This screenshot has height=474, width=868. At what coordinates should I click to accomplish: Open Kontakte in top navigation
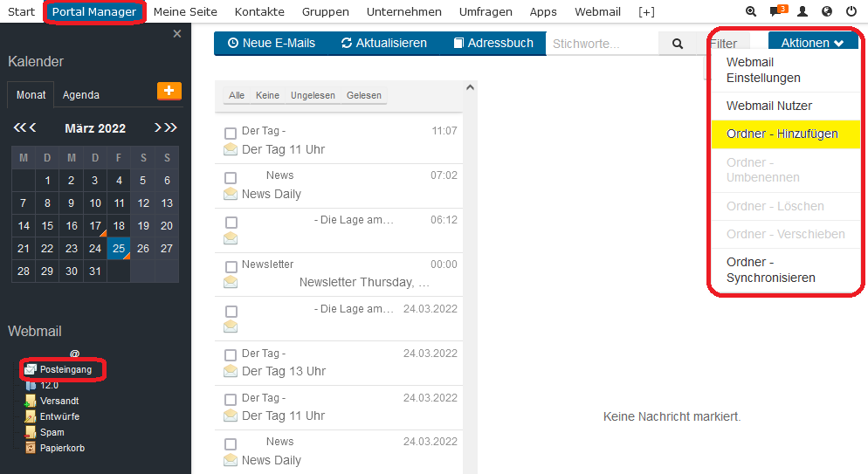(x=259, y=11)
